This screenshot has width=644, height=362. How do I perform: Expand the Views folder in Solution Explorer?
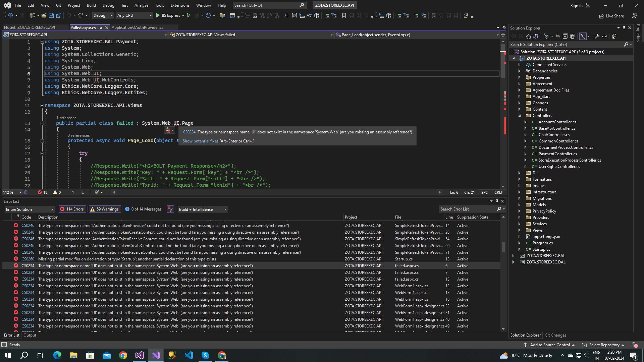[x=520, y=230]
